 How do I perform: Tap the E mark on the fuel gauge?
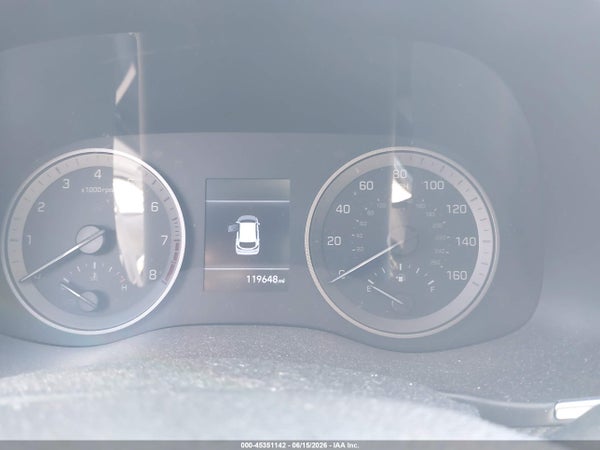tap(369, 289)
